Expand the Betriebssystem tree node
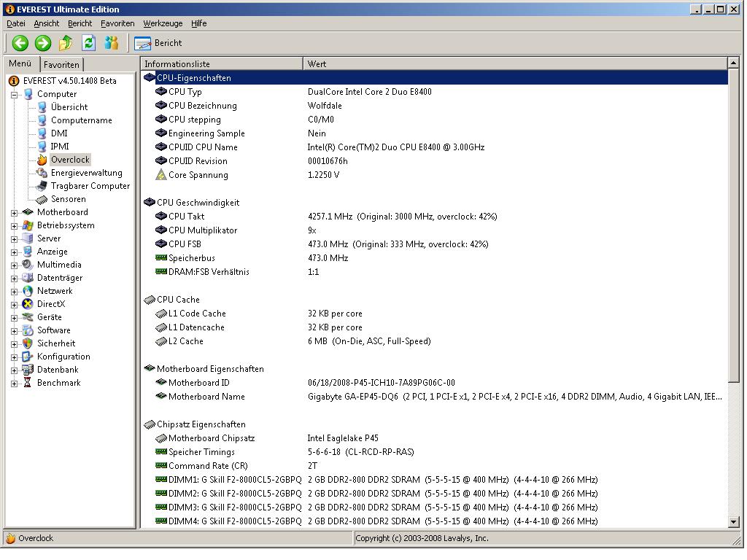 coord(15,226)
